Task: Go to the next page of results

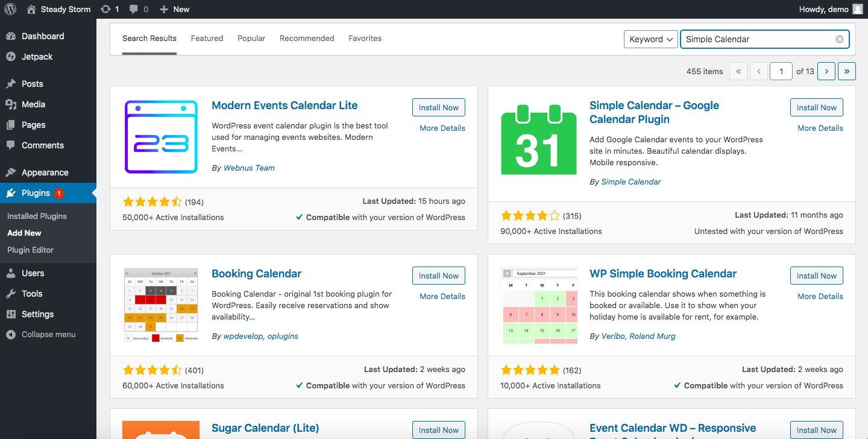Action: 826,71
